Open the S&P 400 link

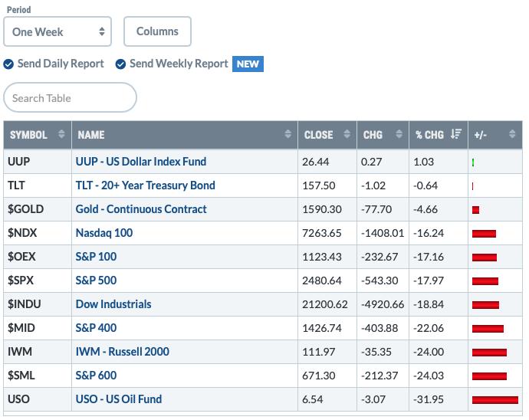tap(96, 328)
